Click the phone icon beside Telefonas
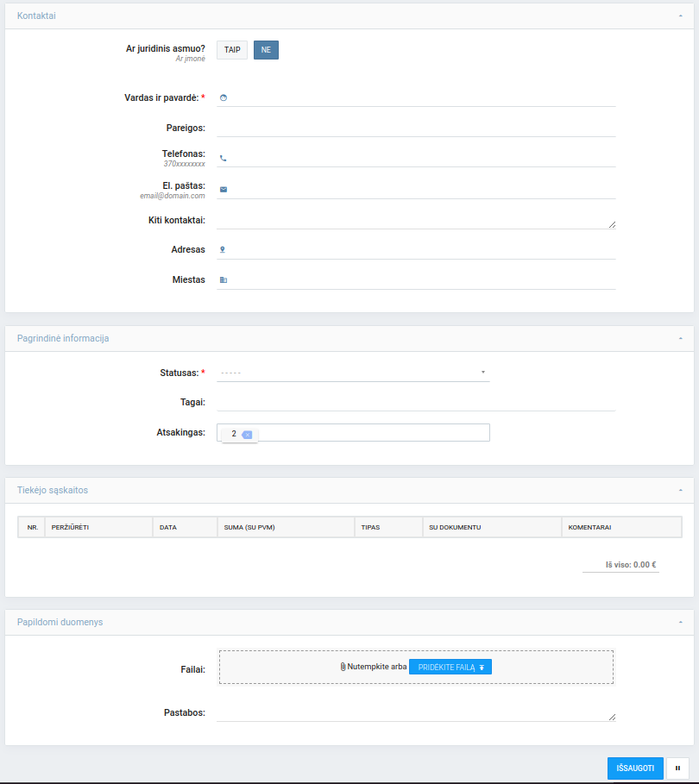The width and height of the screenshot is (699, 784). (x=224, y=158)
